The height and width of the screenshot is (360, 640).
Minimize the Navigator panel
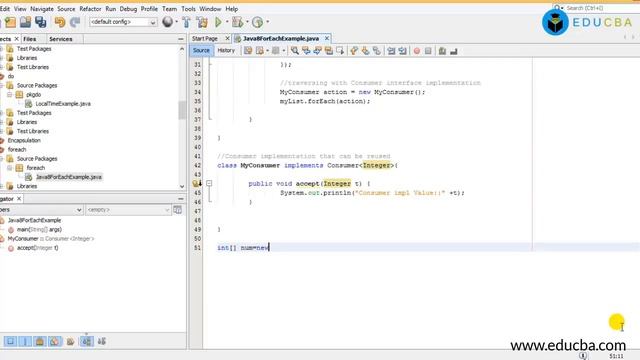[x=181, y=198]
